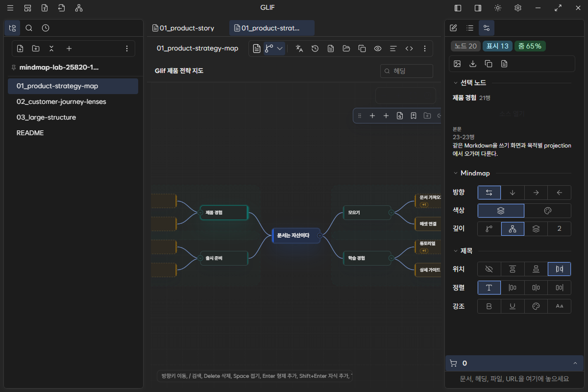Open the hamburger menu in the title bar
Screen dimensions: 588x392
10,8
